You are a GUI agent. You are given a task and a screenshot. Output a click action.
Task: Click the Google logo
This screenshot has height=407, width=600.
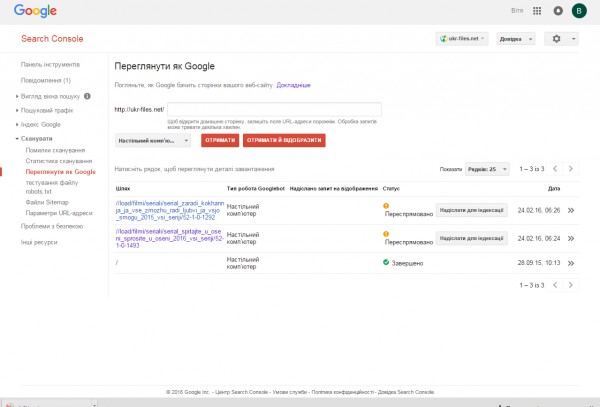(35, 11)
